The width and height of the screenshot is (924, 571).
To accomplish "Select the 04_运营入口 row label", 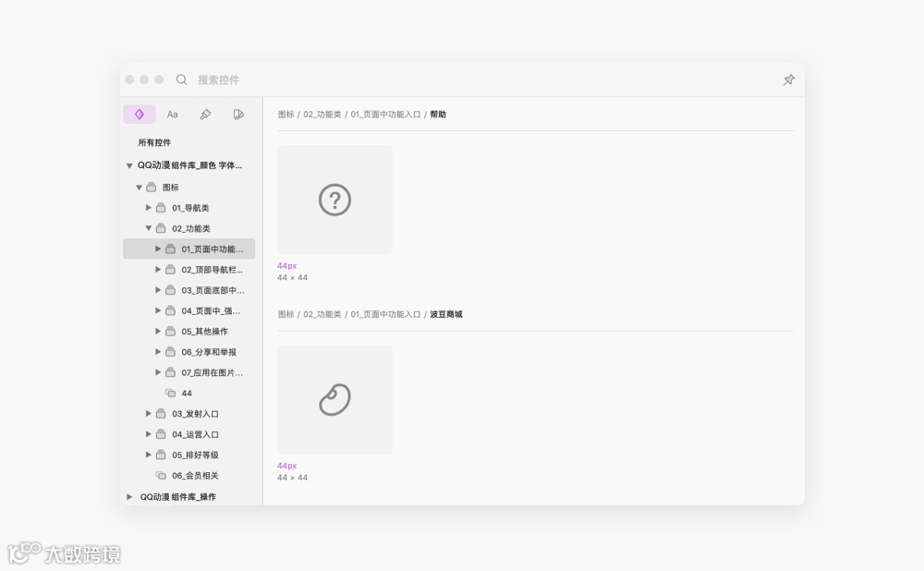I will 195,435.
